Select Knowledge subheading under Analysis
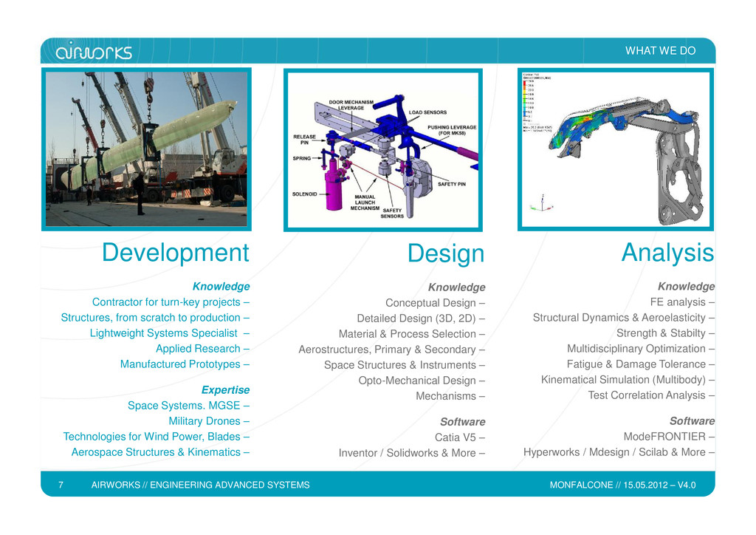Screen dimensions: 756x535 (x=686, y=287)
